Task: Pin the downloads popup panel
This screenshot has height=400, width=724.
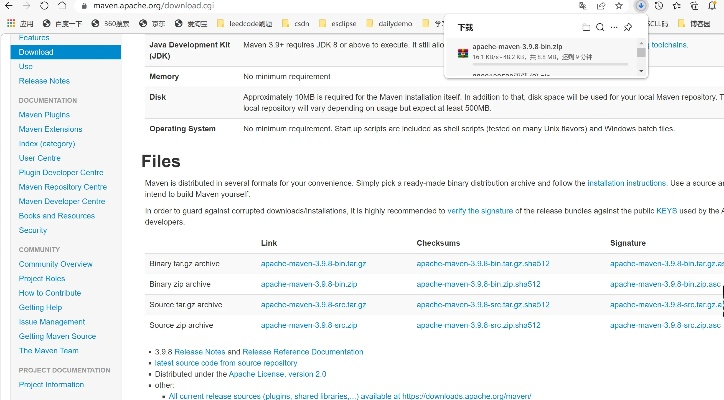Action: click(627, 27)
